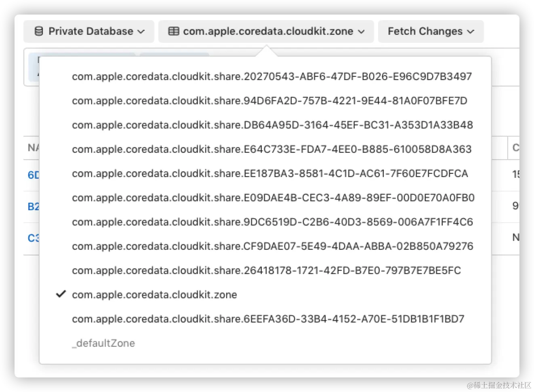Select zone share.EE187BA3-8581-4C1D-AC61-7F60E7FCDFCA
Image resolution: width=534 pixels, height=392 pixels.
click(270, 173)
